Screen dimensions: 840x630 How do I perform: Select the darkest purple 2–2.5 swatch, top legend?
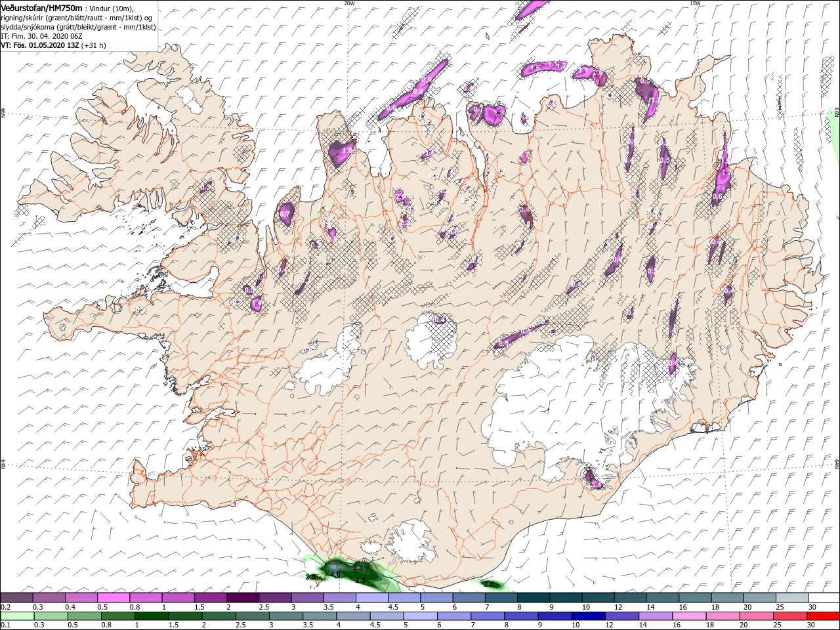(x=241, y=598)
